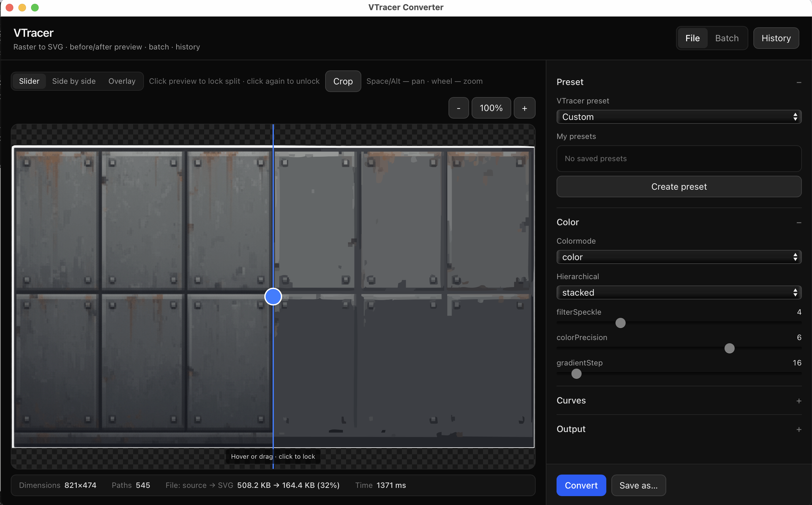The height and width of the screenshot is (505, 812).
Task: Expand the Curves section
Action: click(799, 400)
